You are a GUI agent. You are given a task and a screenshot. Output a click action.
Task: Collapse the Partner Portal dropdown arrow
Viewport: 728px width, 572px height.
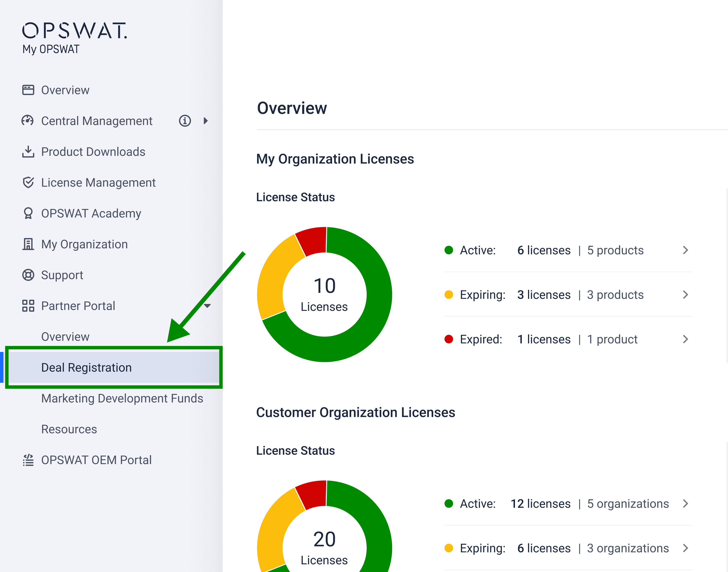207,305
